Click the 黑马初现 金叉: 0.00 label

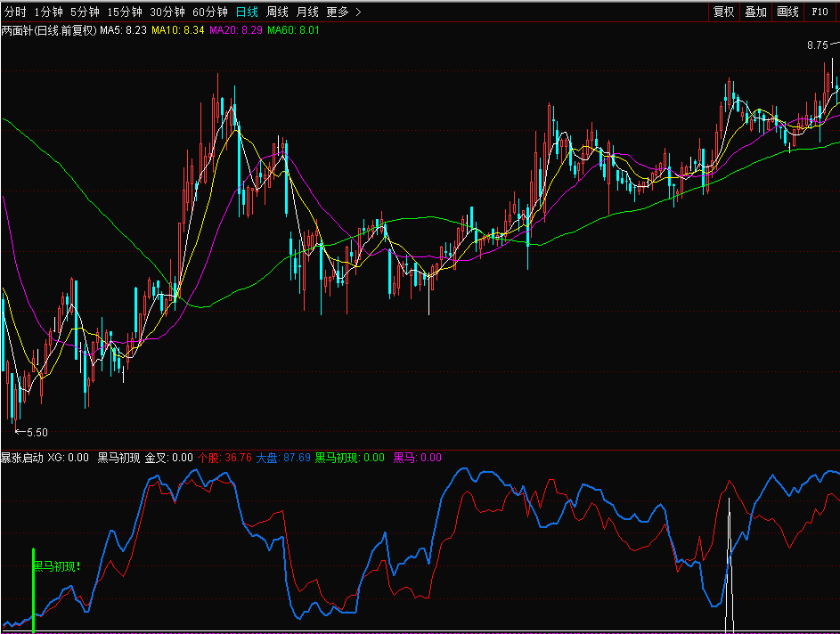(x=144, y=458)
